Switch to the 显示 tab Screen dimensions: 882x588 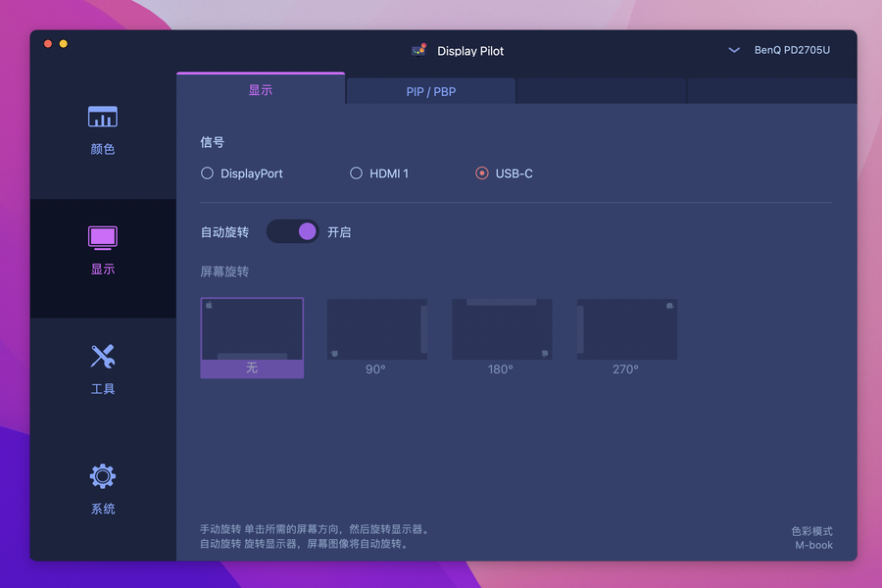[x=261, y=90]
